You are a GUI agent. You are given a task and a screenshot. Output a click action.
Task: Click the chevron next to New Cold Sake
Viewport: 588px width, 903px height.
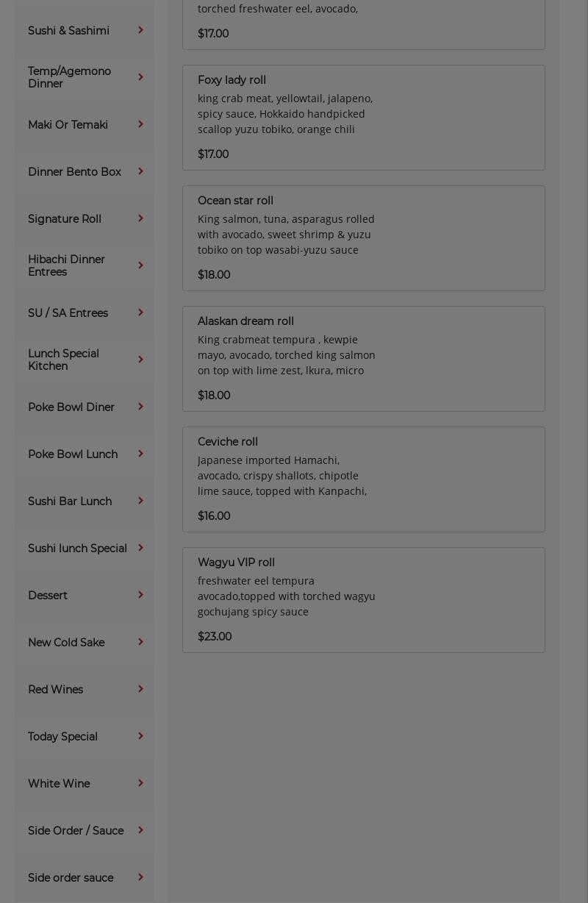[140, 642]
